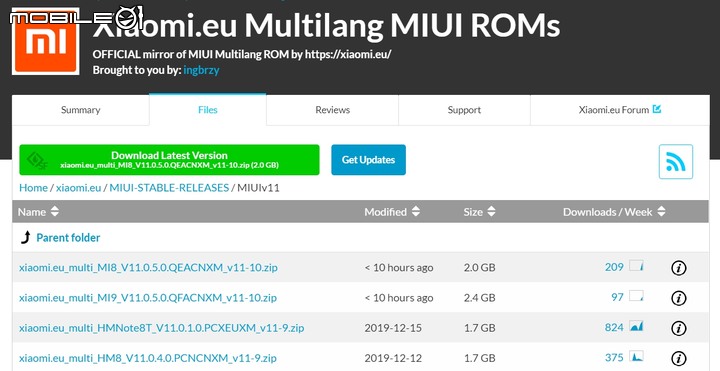
Task: Open xiaomi.eu breadcrumb link
Action: pos(79,188)
